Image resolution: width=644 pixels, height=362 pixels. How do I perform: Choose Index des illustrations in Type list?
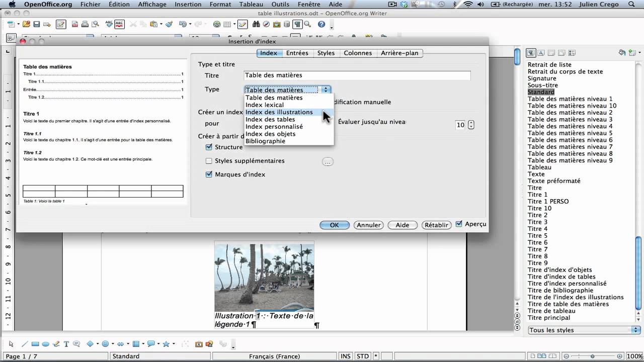coord(289,112)
